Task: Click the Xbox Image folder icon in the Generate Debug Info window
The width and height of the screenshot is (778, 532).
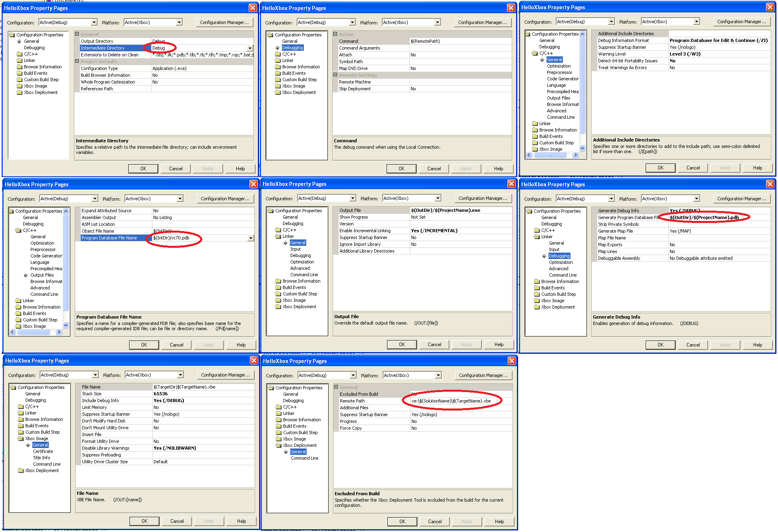Action: tap(537, 301)
